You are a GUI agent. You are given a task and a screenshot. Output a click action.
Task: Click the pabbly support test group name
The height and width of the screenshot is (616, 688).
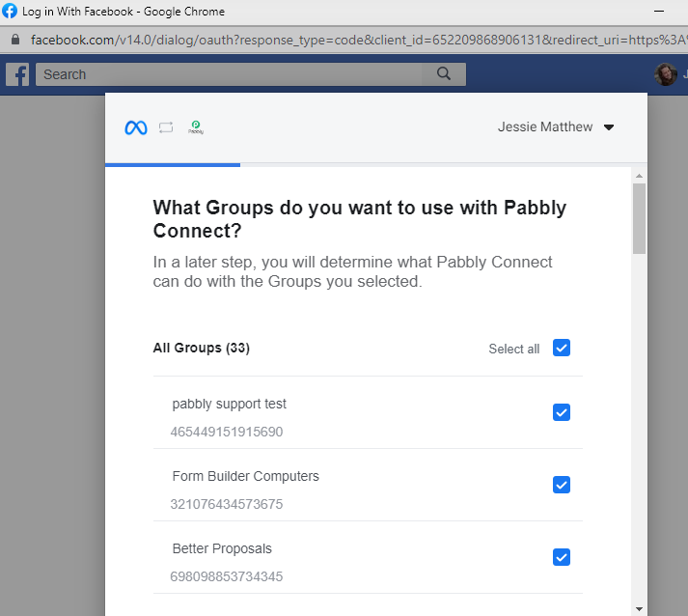tap(229, 404)
